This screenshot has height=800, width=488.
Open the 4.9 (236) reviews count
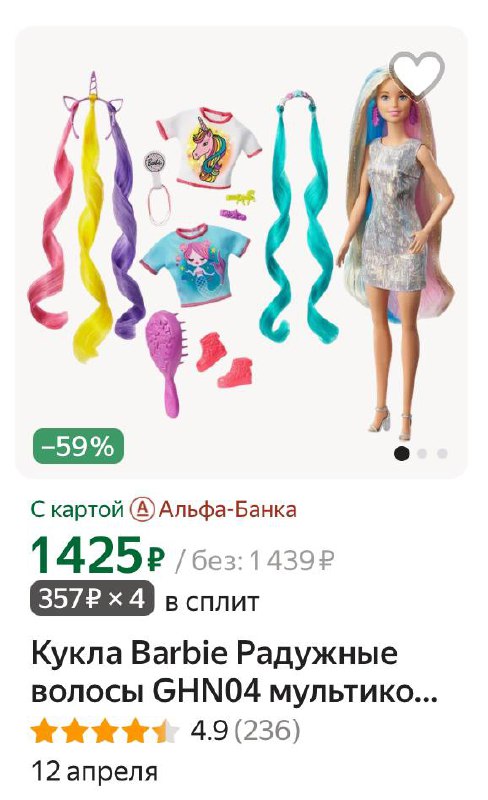[x=246, y=731]
